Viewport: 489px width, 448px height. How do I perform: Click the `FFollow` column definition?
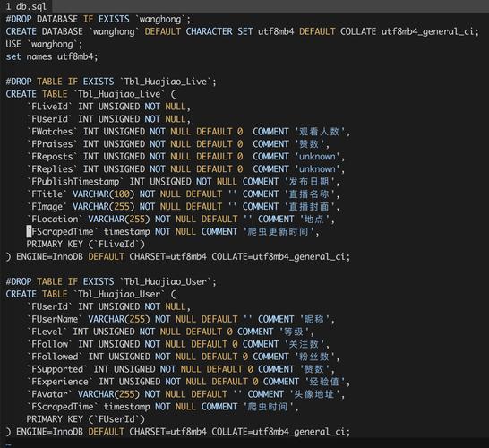tap(178, 344)
